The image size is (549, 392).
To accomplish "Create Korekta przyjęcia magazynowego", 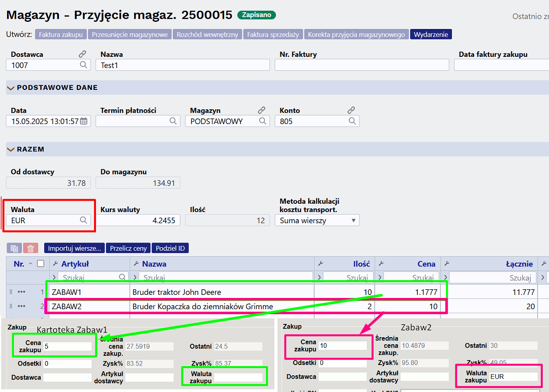I will click(356, 35).
